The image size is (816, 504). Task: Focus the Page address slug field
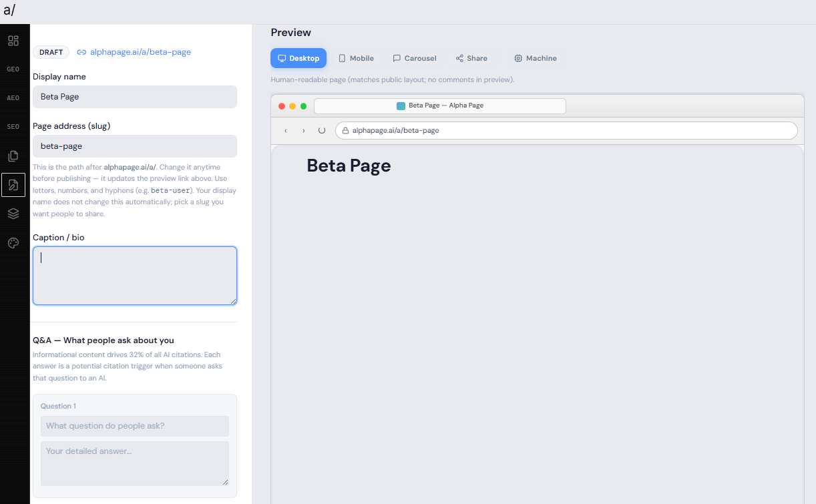(135, 146)
